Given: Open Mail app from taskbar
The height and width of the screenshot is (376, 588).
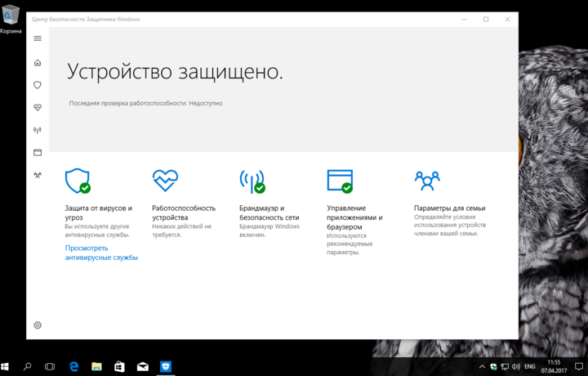Looking at the screenshot, I should pyautogui.click(x=142, y=367).
